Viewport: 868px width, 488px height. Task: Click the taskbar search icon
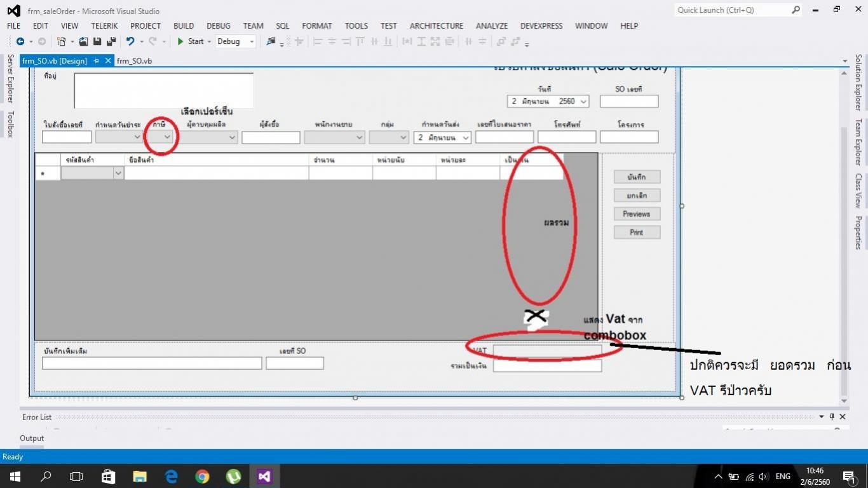(46, 476)
